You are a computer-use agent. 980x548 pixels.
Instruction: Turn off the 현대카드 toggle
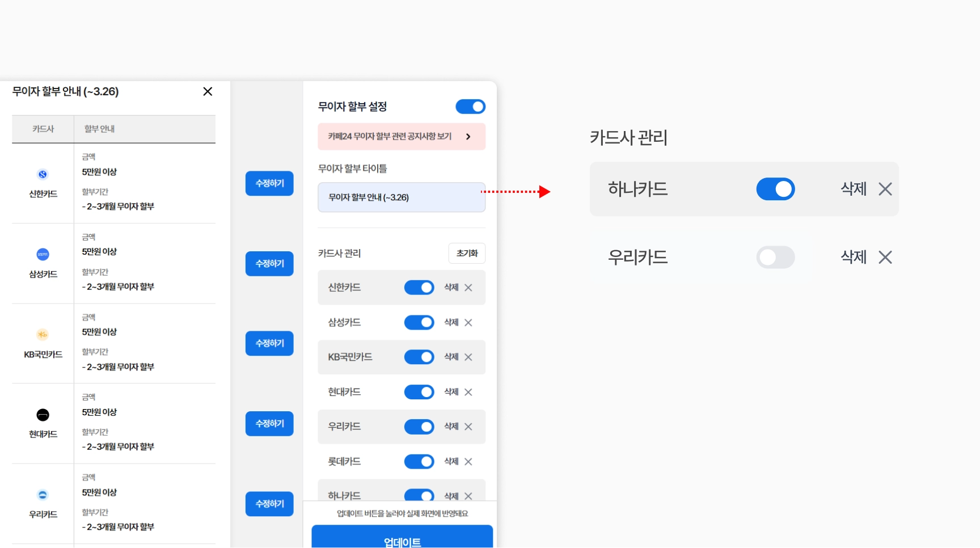point(419,392)
